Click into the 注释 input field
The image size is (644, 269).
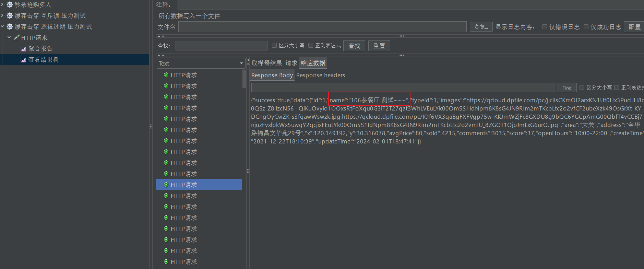(410, 5)
